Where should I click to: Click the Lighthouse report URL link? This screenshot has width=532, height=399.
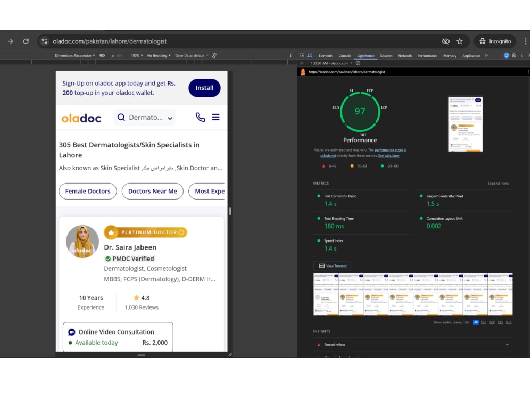[x=346, y=72]
